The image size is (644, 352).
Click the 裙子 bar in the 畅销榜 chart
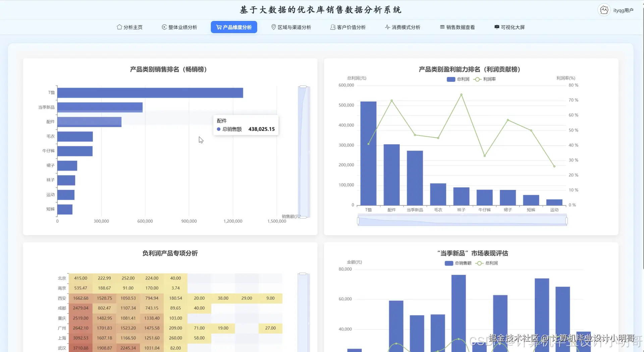click(67, 166)
